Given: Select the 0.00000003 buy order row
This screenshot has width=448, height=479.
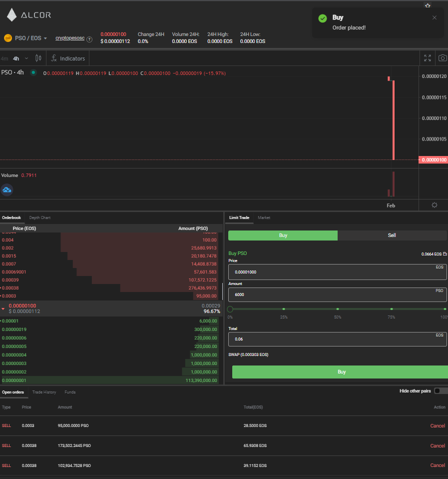Looking at the screenshot, I should pos(110,363).
